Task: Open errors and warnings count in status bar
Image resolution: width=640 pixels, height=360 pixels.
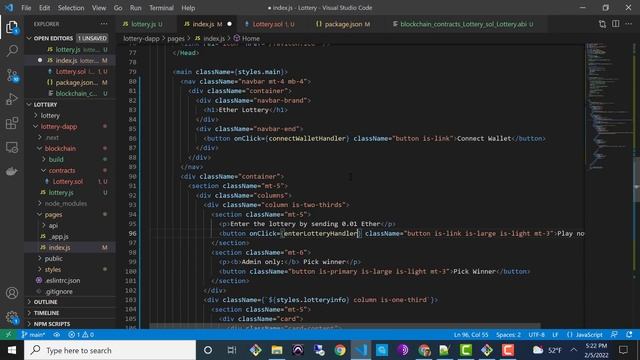Action: click(x=81, y=335)
